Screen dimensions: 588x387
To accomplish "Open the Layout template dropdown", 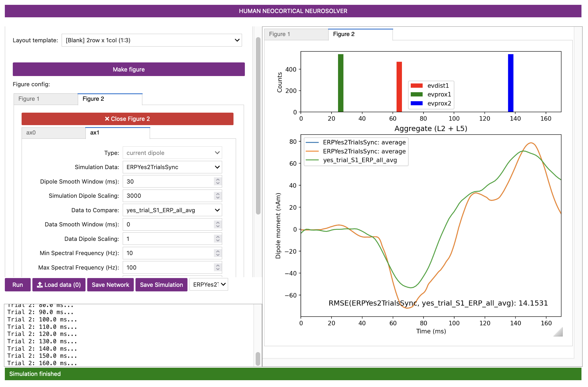I will (x=152, y=40).
